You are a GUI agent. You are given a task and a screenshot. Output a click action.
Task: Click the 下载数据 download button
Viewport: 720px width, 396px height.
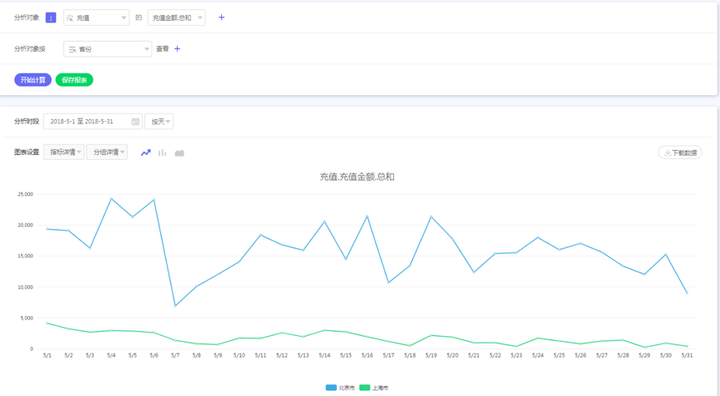pos(680,153)
